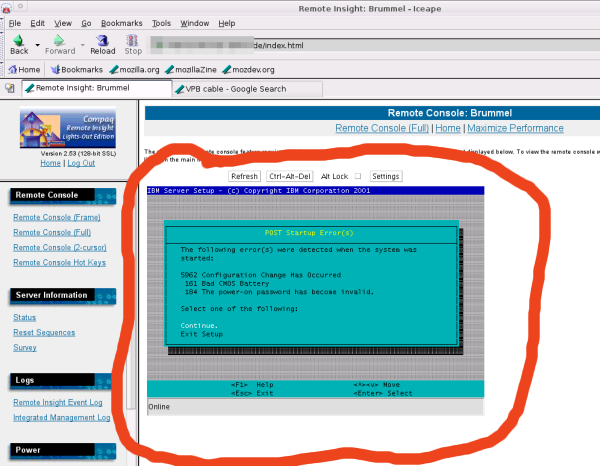Select Continue in POST error dialog
Viewport: 600px width, 466px height.
[x=199, y=326]
